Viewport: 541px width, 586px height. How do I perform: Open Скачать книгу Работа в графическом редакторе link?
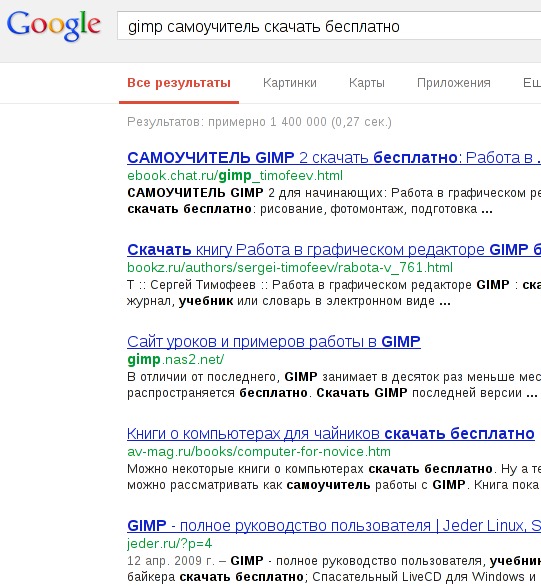point(334,249)
